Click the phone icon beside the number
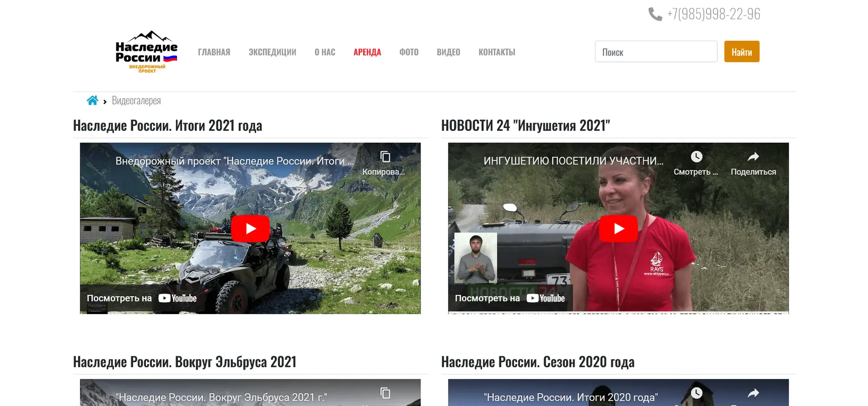Viewport: 868px width, 406px height. 655,14
